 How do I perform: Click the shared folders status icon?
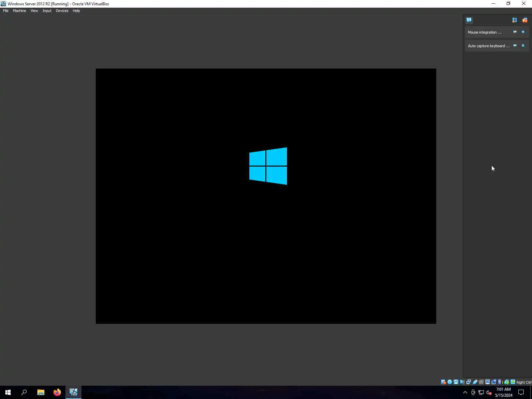(x=481, y=382)
